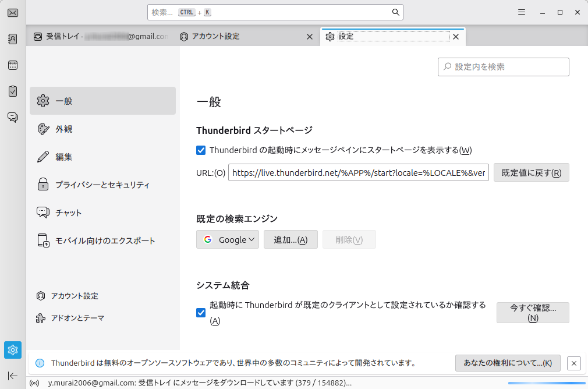
Task: Click the 追加... search engine button
Action: pyautogui.click(x=290, y=239)
